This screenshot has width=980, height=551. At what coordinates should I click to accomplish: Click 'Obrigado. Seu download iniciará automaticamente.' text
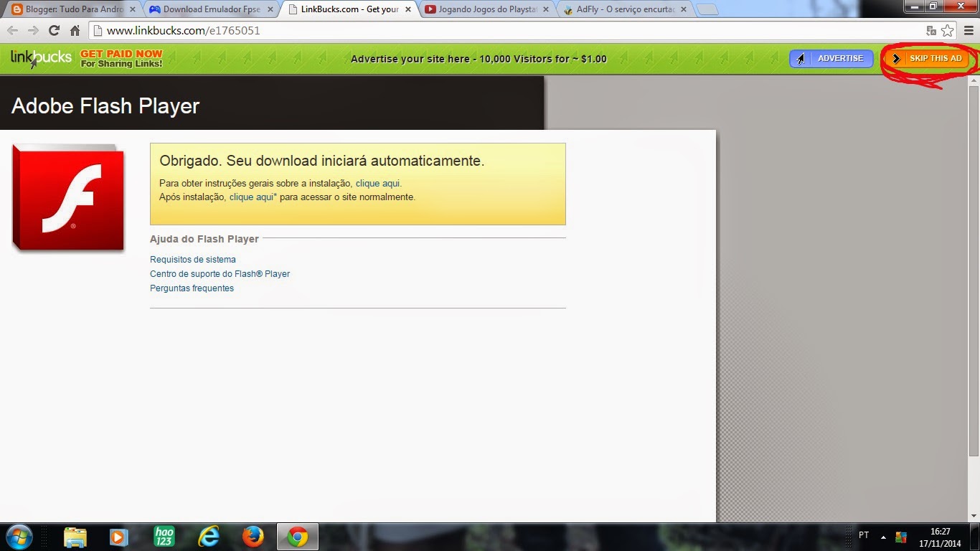(321, 161)
